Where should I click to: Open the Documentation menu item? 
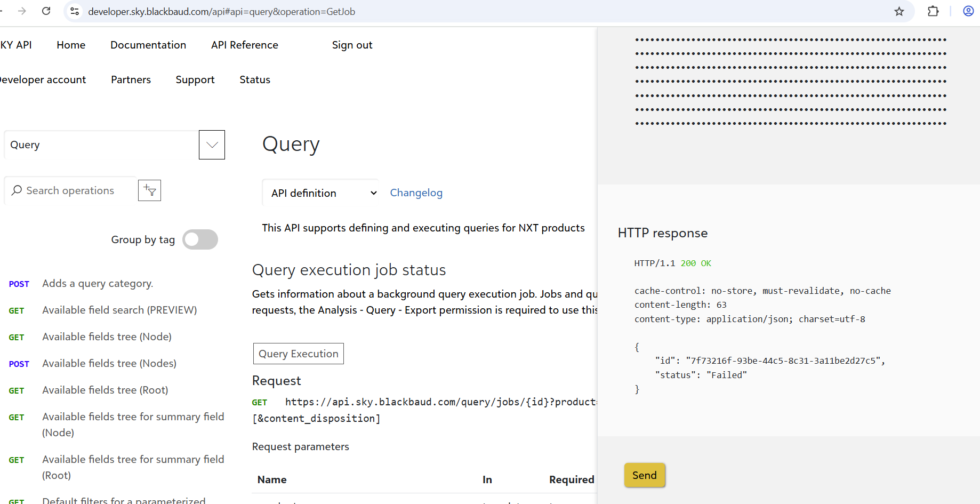[148, 45]
